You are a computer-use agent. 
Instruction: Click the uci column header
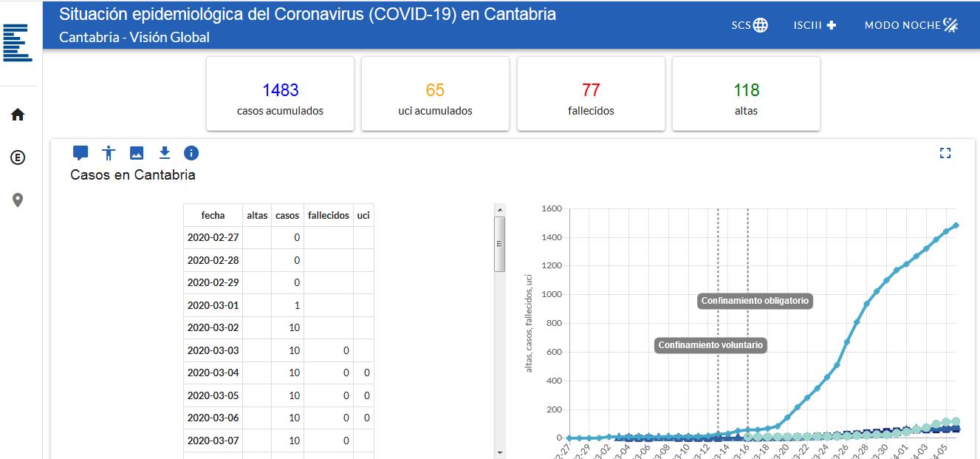(363, 215)
